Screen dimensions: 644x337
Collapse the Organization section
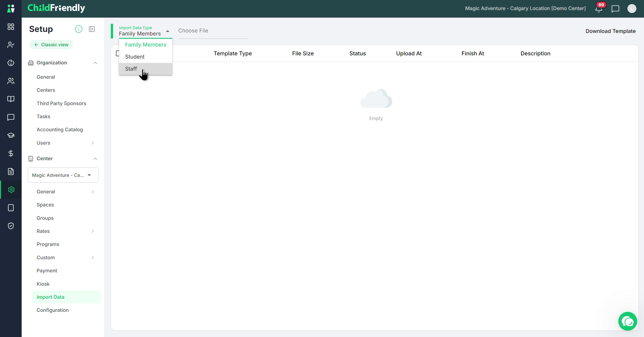(x=95, y=63)
